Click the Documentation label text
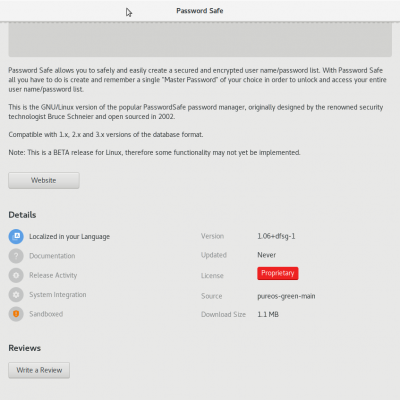 pyautogui.click(x=52, y=256)
